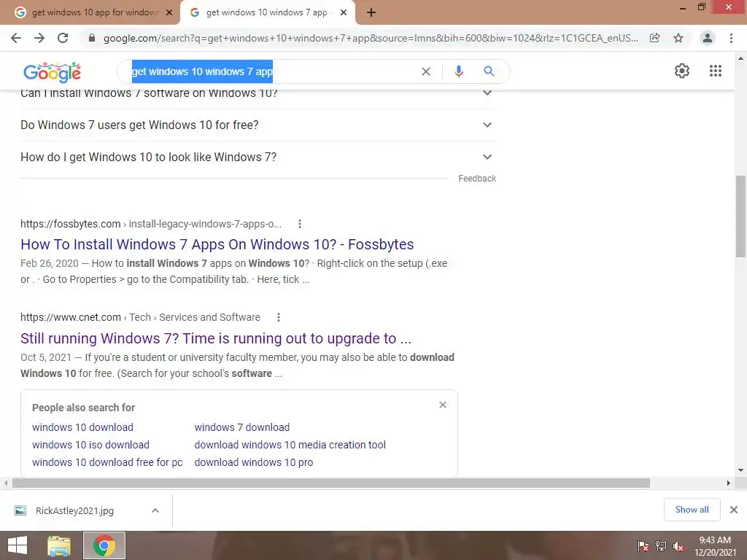Open the taskbar clock showing 9:43 AM

tap(715, 546)
